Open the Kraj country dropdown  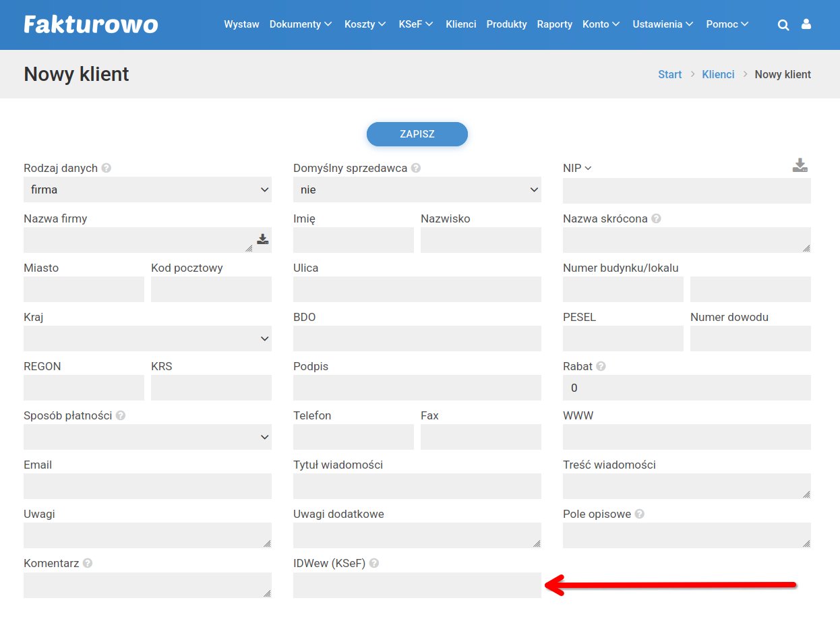(x=148, y=339)
